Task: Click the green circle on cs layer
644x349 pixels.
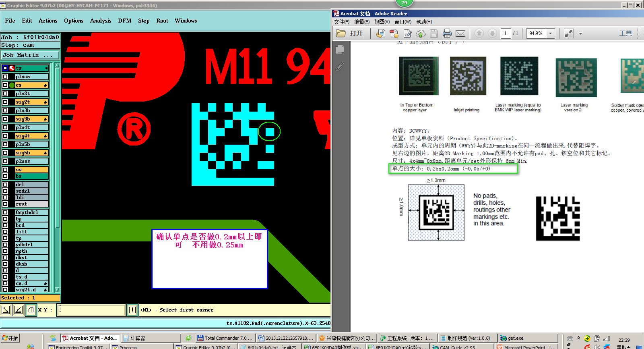Action: [12, 85]
